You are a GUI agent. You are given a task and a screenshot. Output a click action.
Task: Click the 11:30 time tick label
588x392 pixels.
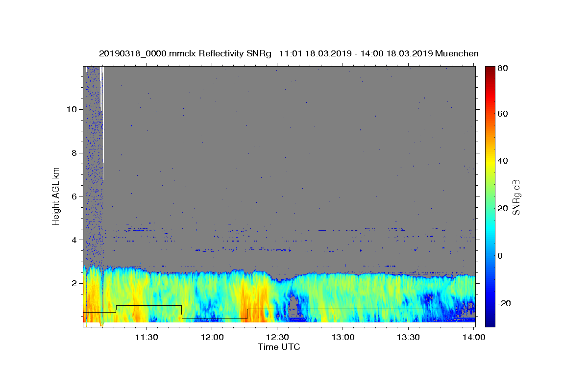(x=146, y=337)
